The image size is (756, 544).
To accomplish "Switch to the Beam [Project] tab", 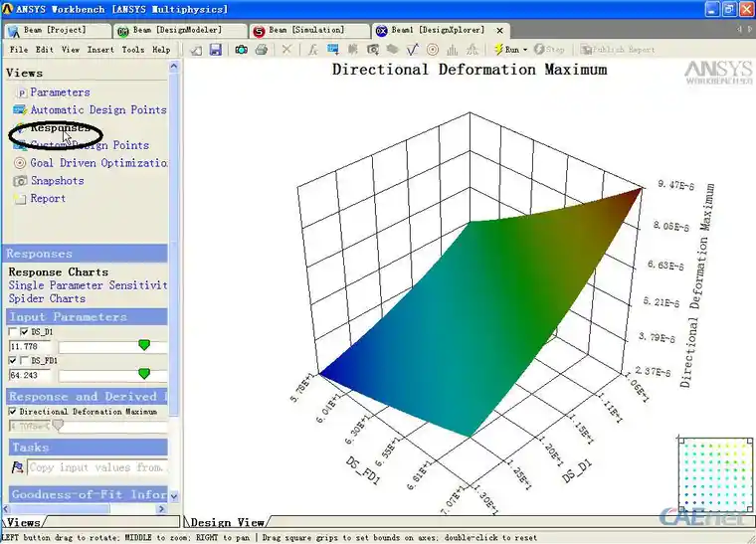I will [57, 31].
